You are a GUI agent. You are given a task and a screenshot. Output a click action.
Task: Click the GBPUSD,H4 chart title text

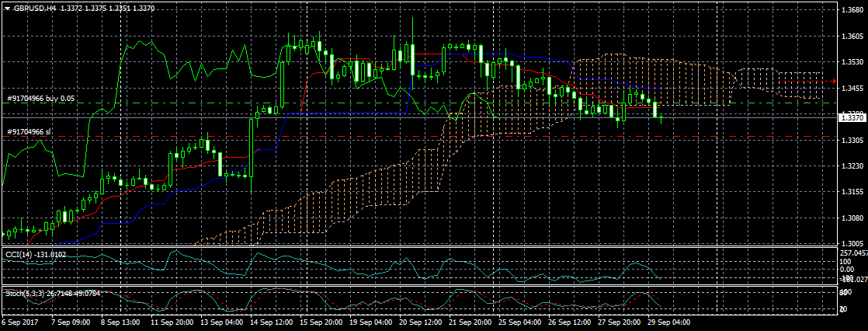point(35,9)
